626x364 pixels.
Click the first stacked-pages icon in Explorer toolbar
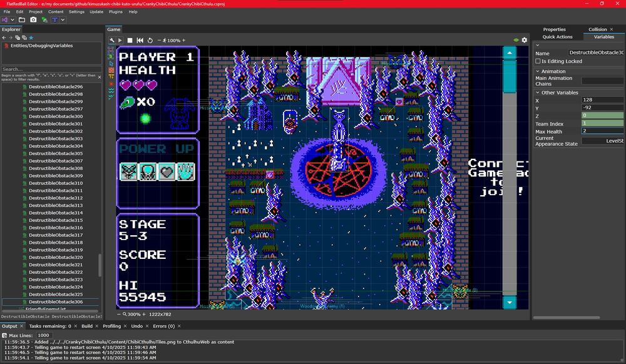pos(18,38)
